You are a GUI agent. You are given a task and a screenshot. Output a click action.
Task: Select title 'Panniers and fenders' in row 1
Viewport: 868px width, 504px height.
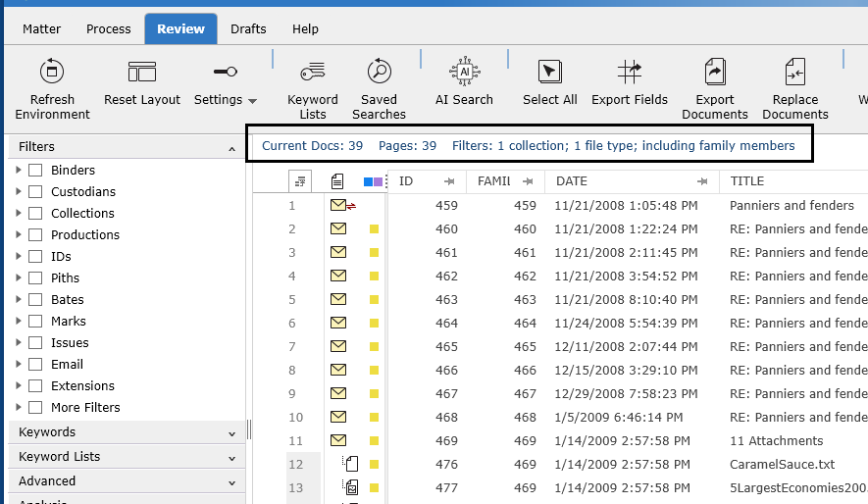[x=791, y=205]
